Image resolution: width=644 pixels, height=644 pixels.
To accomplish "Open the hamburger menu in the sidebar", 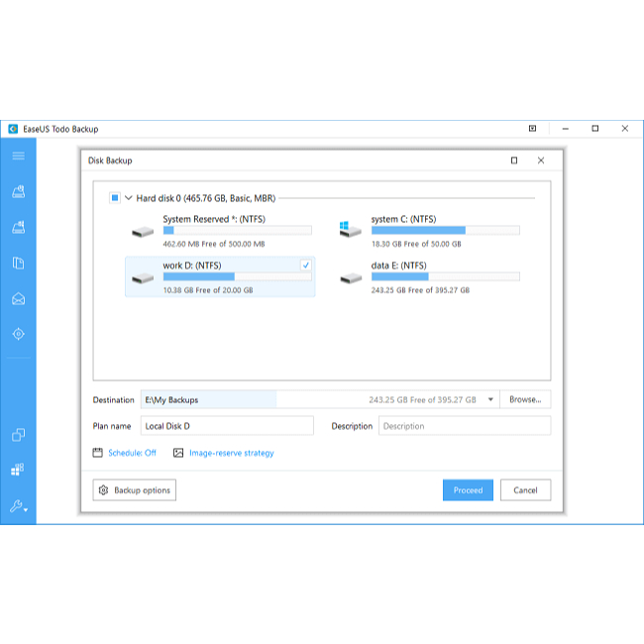I will [18, 156].
